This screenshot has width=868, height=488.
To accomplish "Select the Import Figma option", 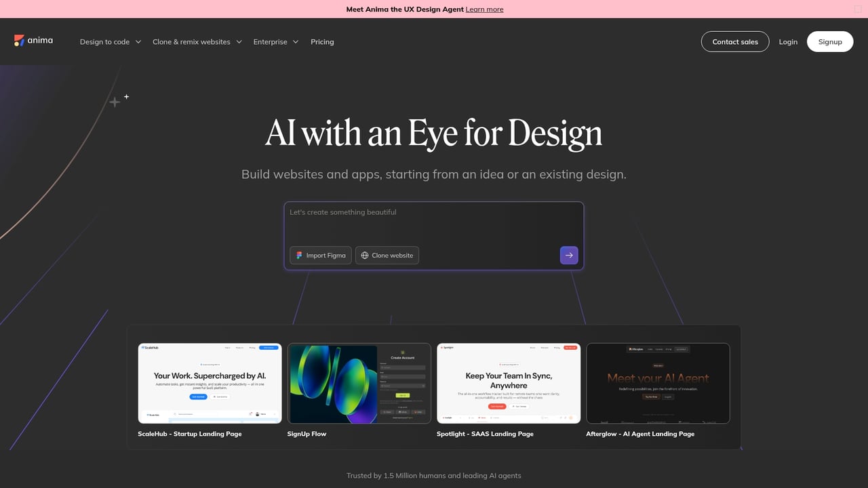I will [320, 255].
